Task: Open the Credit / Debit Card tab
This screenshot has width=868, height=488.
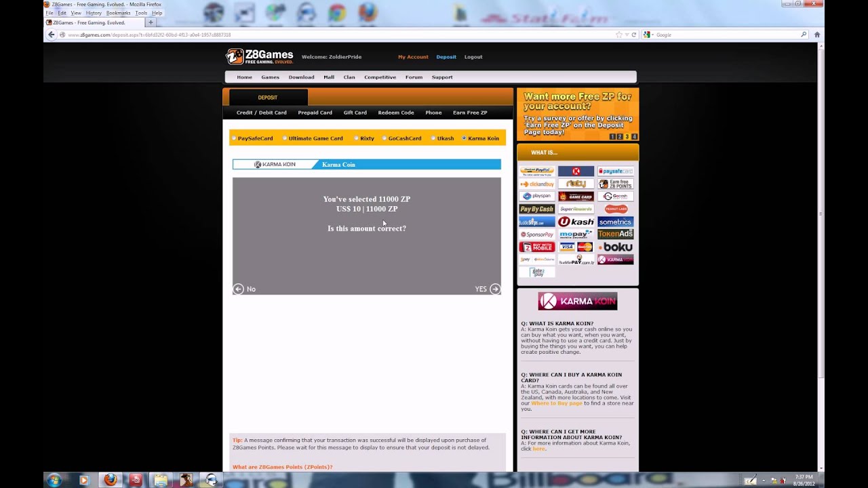Action: pos(262,113)
